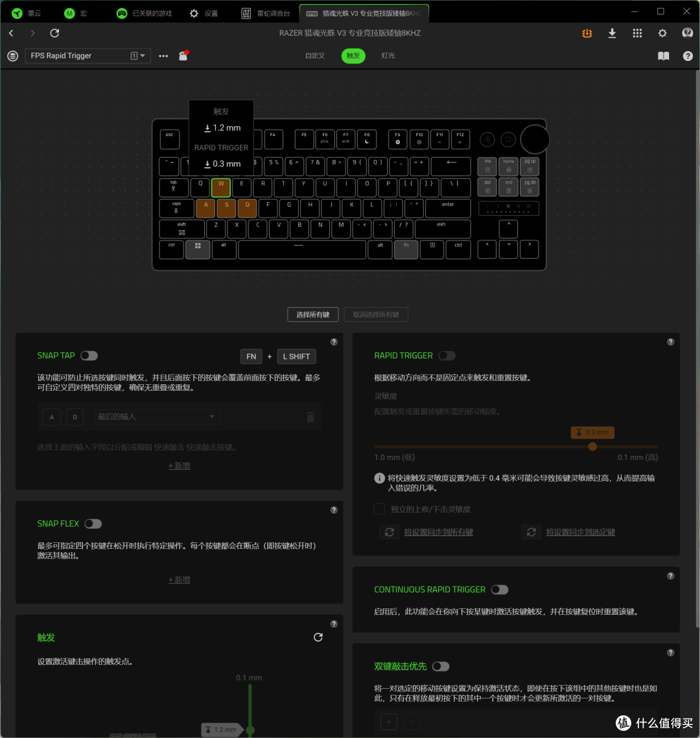Click the vertical scrollbar on the right

pos(697,349)
